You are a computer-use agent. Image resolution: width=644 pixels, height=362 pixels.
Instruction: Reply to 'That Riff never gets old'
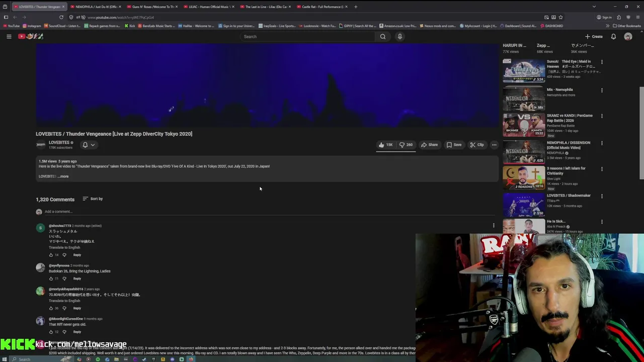point(77,332)
